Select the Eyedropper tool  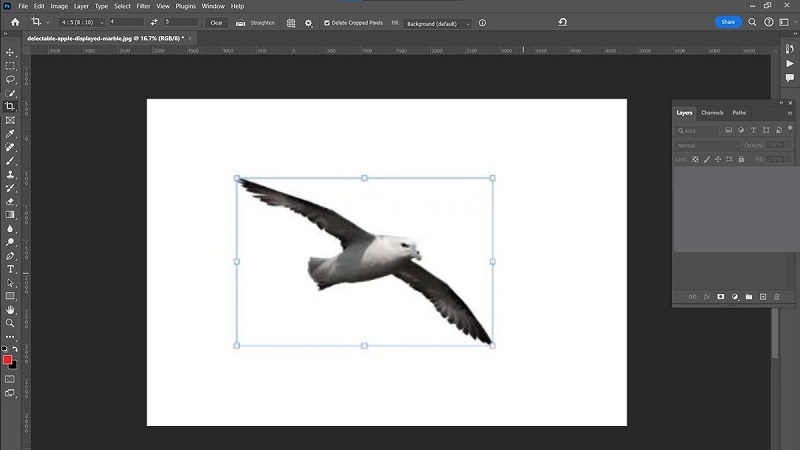tap(10, 134)
